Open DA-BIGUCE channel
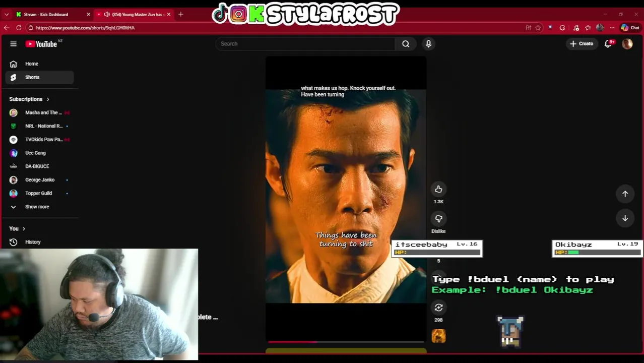The width and height of the screenshot is (644, 363). tap(39, 166)
